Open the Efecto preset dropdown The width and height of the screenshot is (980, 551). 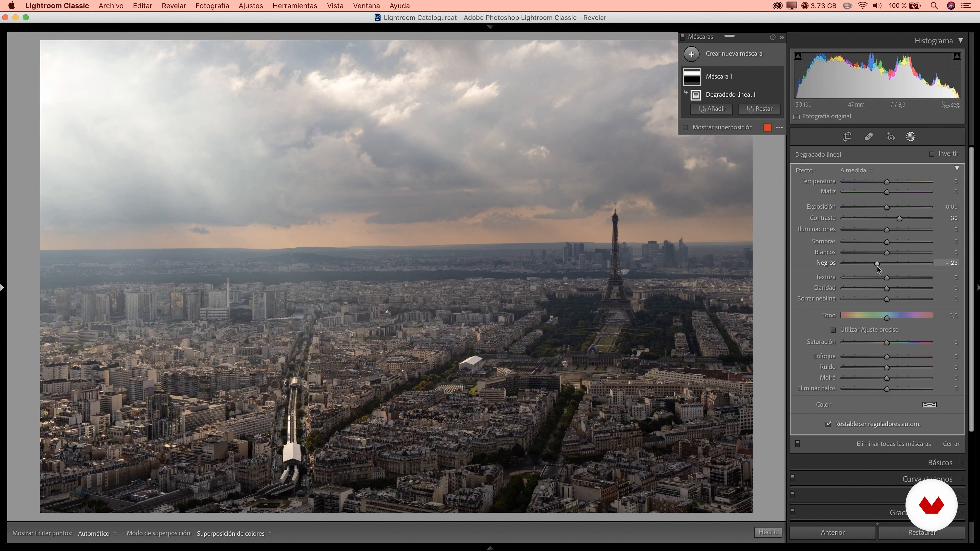click(x=857, y=170)
